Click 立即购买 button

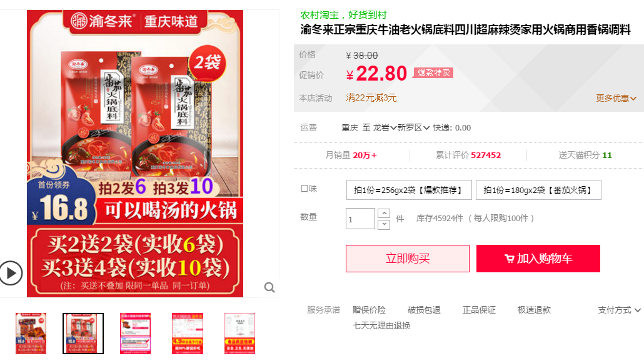pyautogui.click(x=408, y=259)
